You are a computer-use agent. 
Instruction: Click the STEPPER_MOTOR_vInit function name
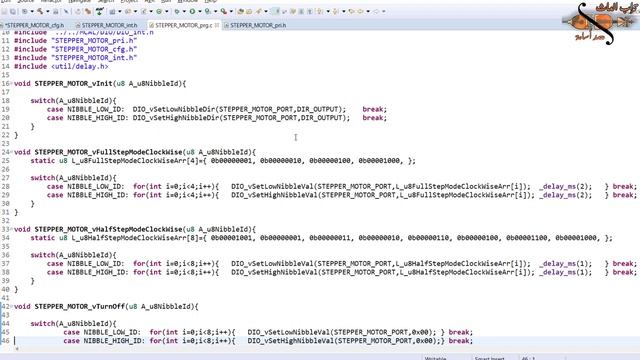tap(73, 84)
